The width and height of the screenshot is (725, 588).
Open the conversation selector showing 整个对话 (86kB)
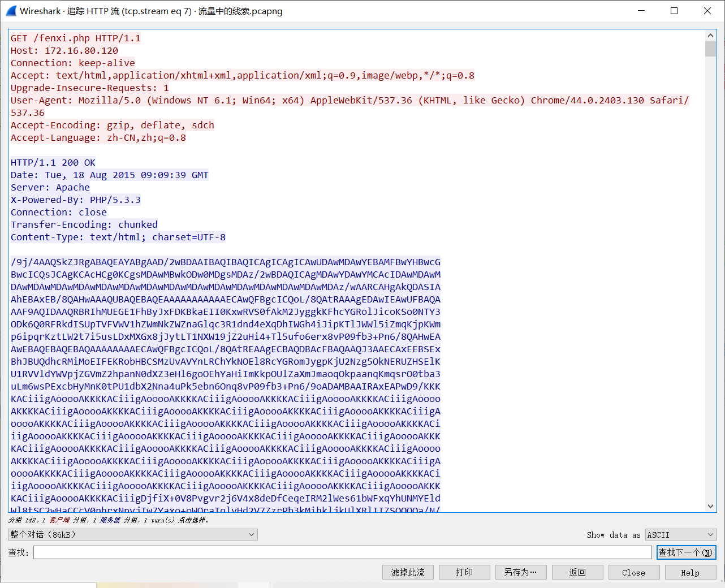(x=133, y=534)
